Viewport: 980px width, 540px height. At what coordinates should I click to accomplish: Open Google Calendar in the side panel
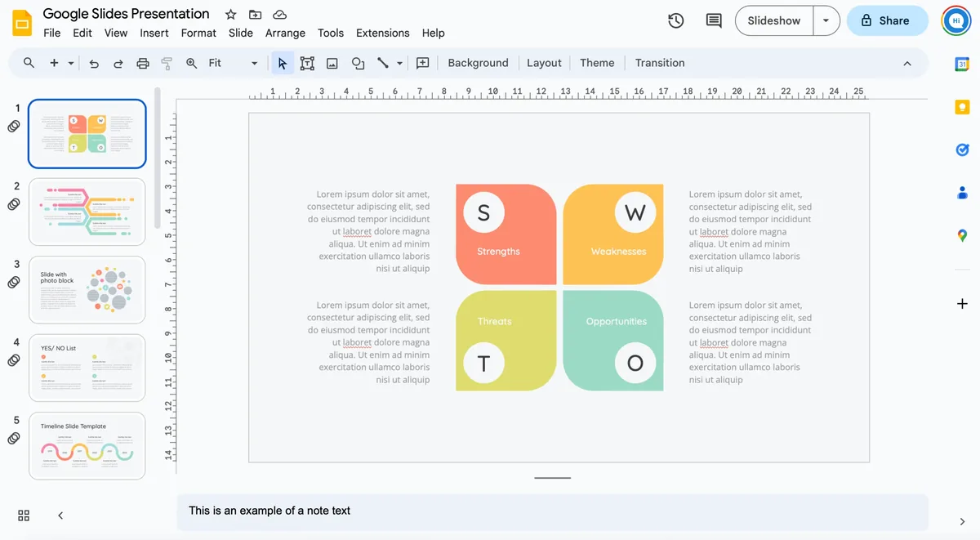click(962, 65)
